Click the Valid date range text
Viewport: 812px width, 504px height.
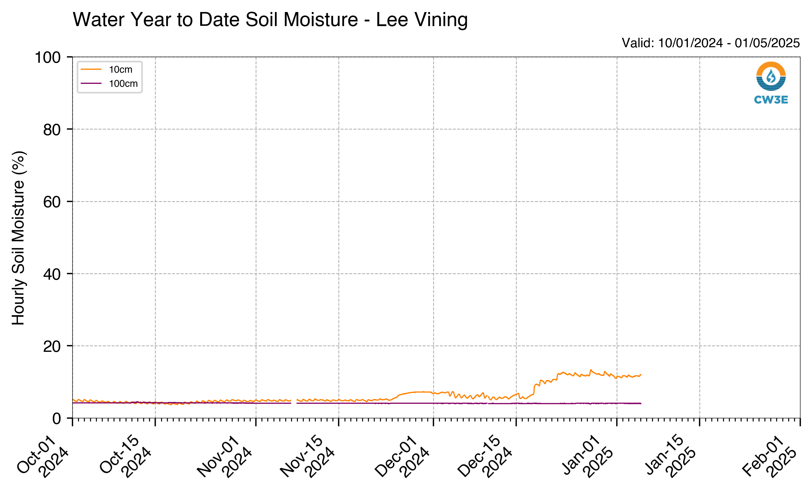click(711, 43)
